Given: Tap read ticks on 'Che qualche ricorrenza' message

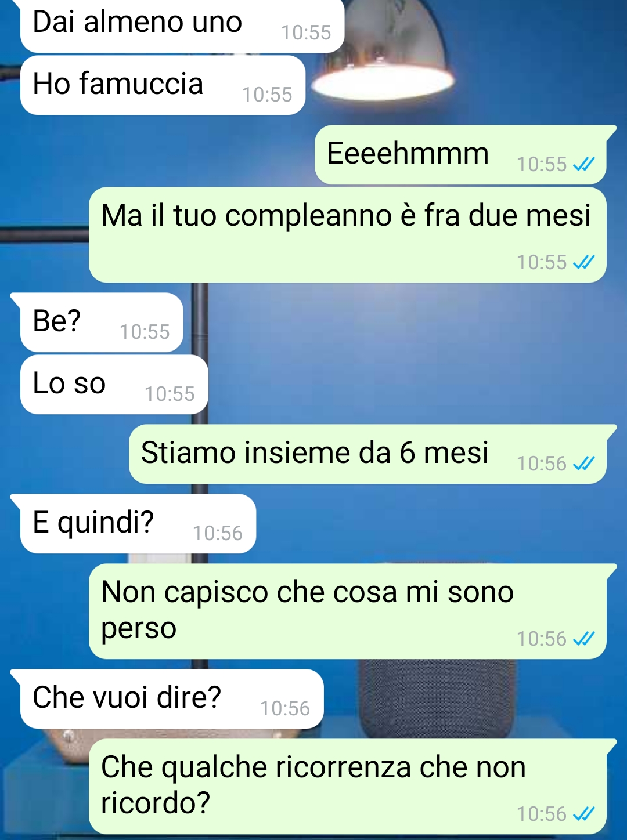Looking at the screenshot, I should click(583, 814).
